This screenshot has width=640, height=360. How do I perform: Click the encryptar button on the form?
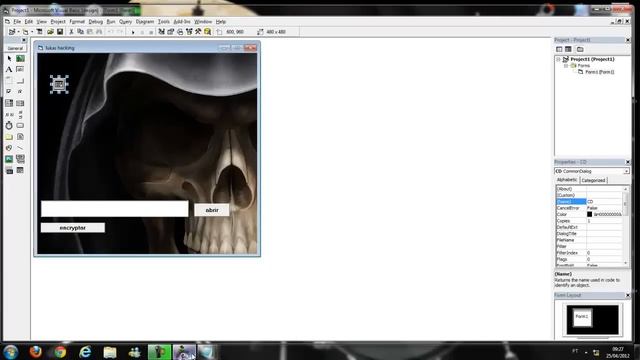[x=73, y=228]
